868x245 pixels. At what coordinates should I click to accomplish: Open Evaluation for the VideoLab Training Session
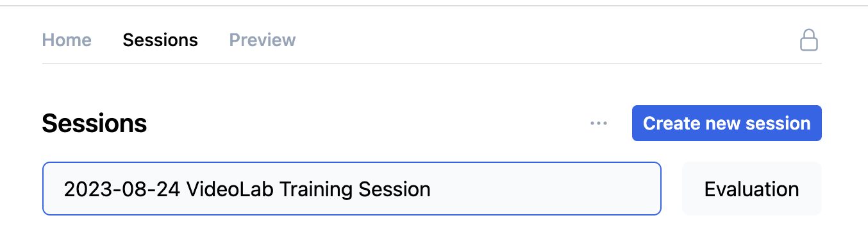coord(752,189)
